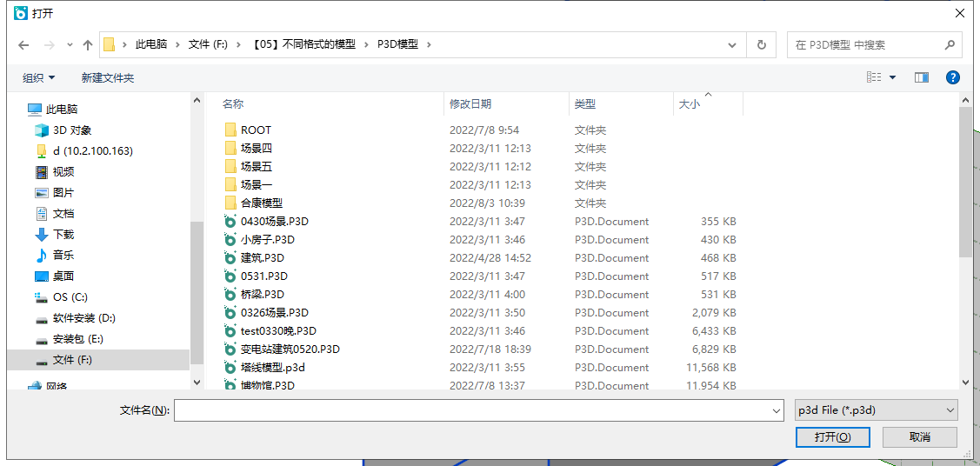Toggle the preview pane icon
This screenshot has height=466, width=980.
click(x=921, y=77)
